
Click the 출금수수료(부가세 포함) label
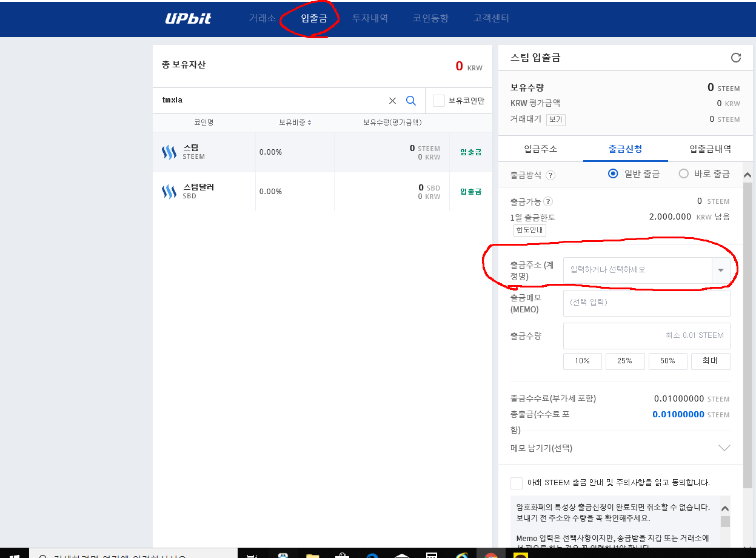tap(554, 398)
